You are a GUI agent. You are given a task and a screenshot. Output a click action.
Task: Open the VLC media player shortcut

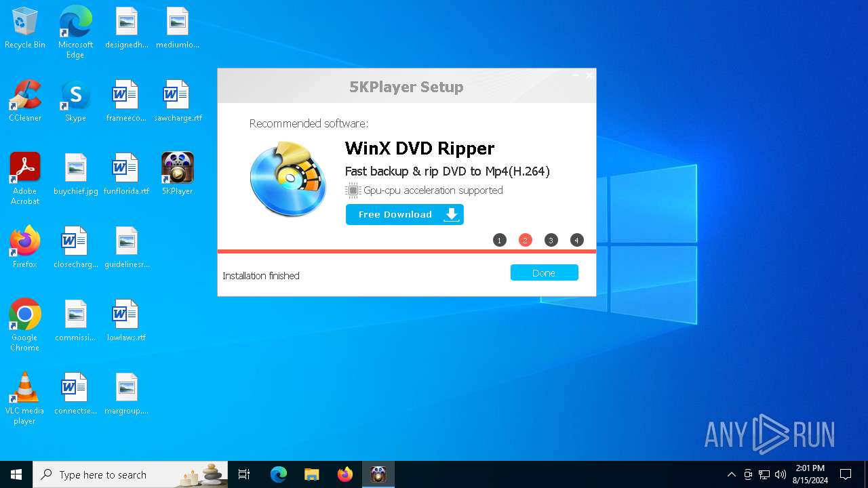pyautogui.click(x=25, y=398)
